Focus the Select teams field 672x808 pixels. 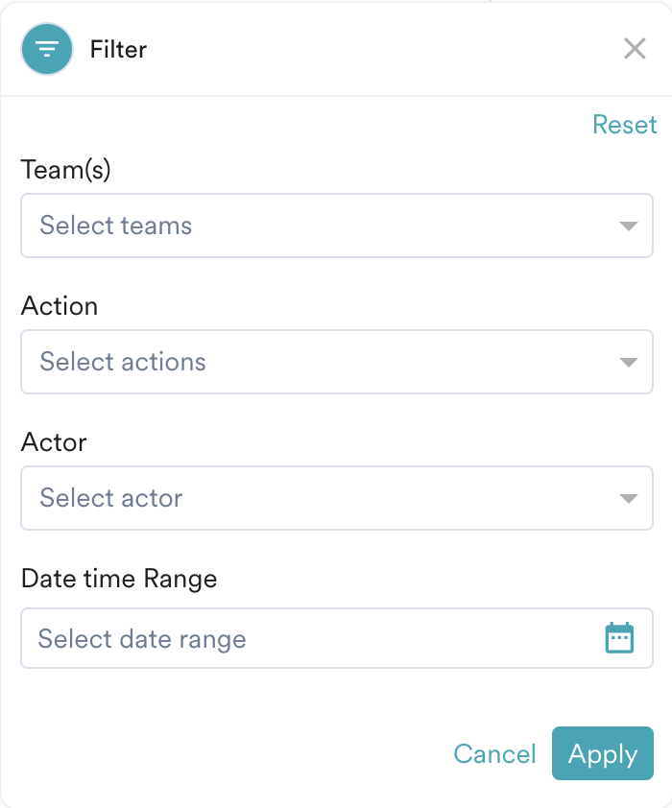point(337,226)
